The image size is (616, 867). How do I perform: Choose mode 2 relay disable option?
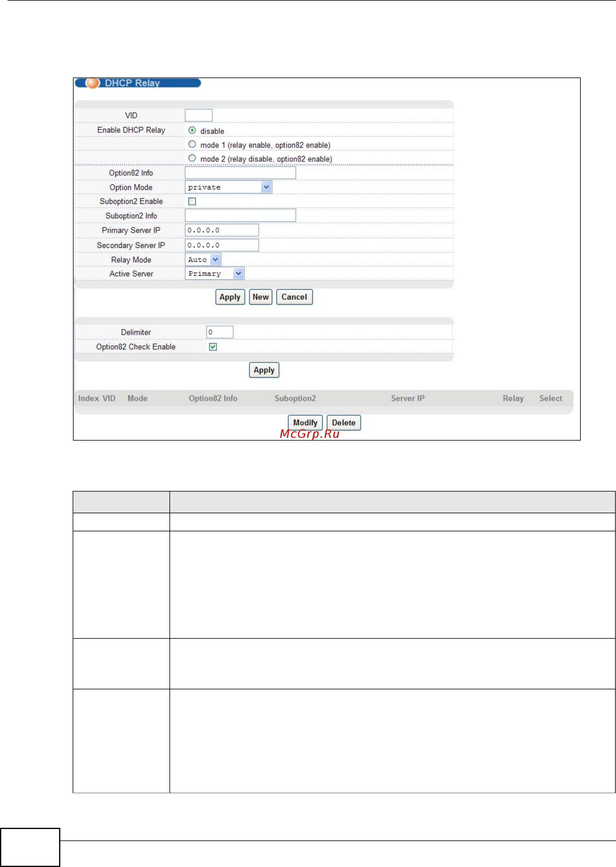coord(192,158)
